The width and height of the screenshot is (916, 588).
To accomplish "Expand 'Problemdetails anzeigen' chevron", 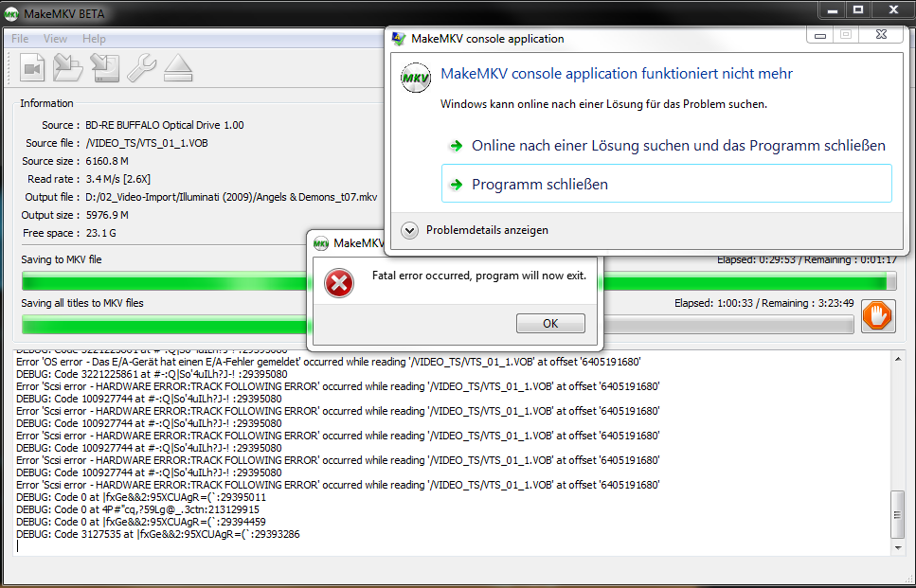I will 409,230.
